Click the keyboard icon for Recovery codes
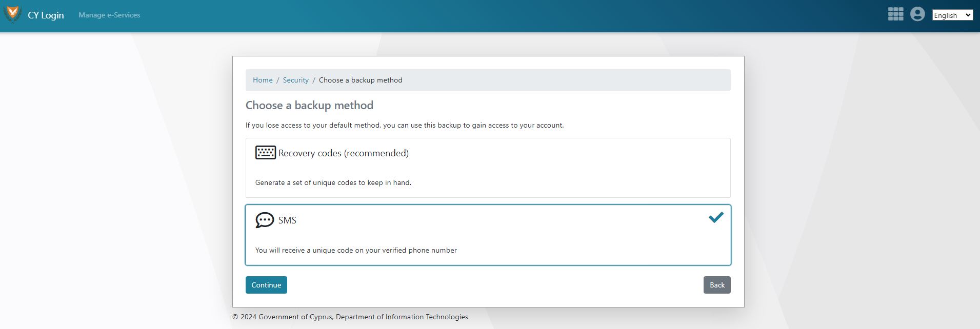 (265, 153)
